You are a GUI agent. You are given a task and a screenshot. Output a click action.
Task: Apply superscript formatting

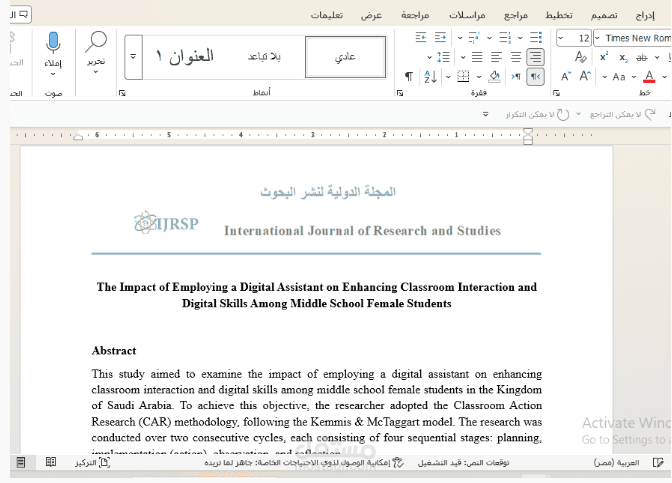[604, 57]
